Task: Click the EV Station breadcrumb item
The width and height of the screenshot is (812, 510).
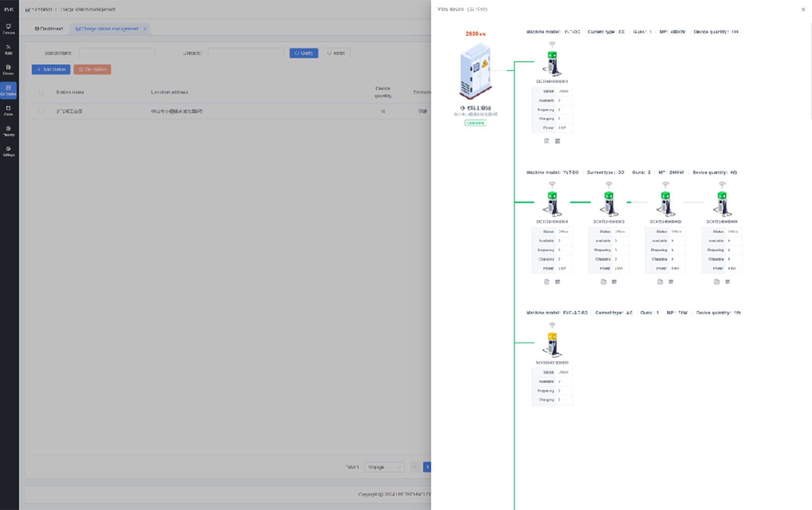Action: (39, 9)
